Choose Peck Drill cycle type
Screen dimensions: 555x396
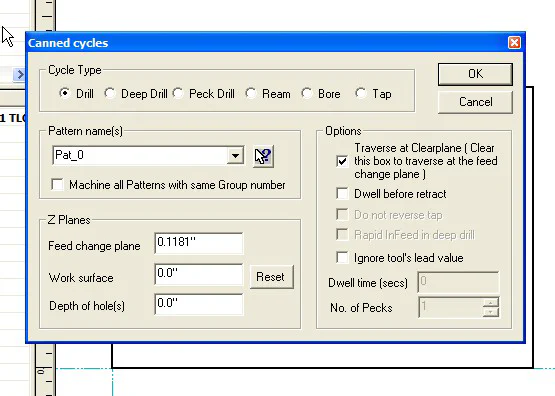point(178,93)
